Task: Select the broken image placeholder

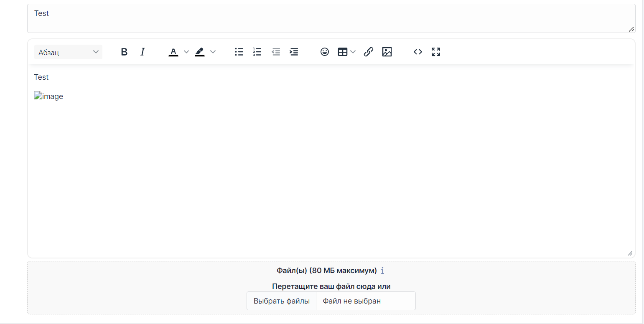Action: point(48,96)
